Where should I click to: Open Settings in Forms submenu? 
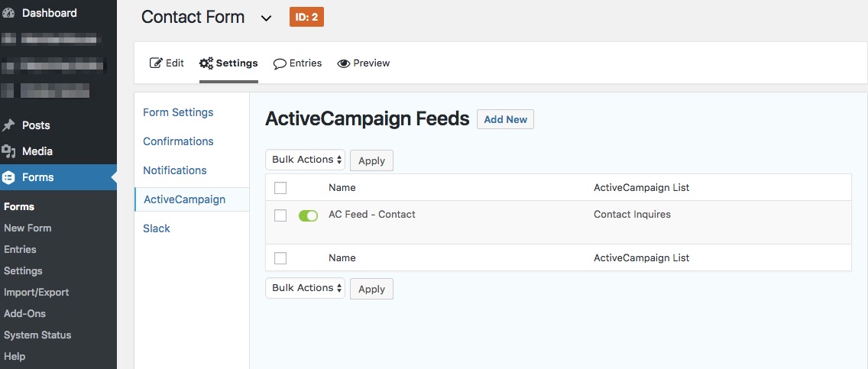pyautogui.click(x=23, y=271)
